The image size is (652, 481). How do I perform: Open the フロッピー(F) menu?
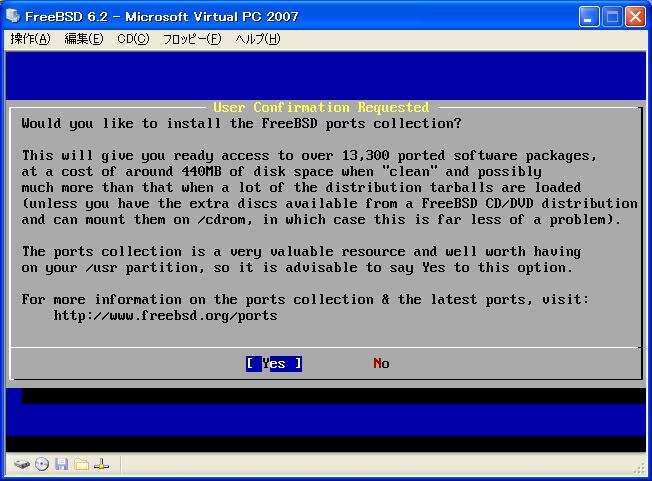[192, 39]
